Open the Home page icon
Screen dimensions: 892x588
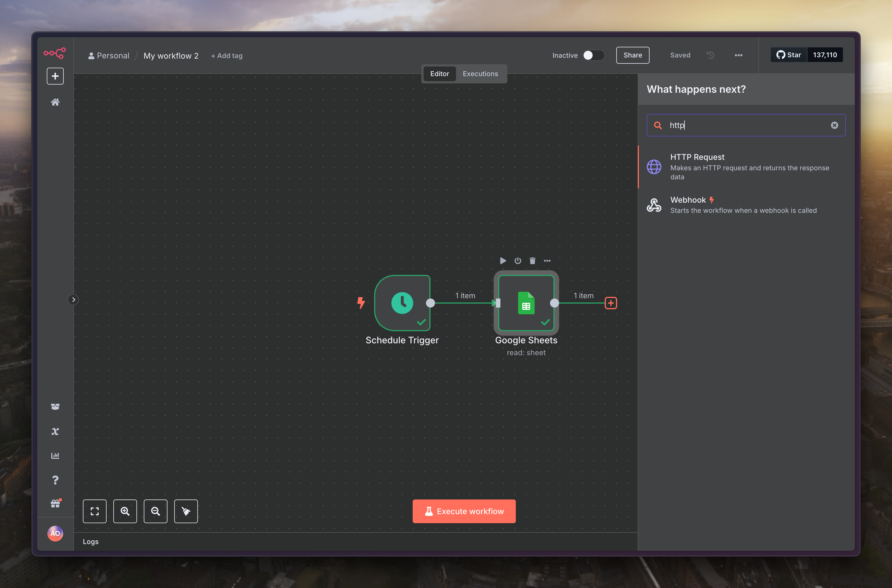55,102
